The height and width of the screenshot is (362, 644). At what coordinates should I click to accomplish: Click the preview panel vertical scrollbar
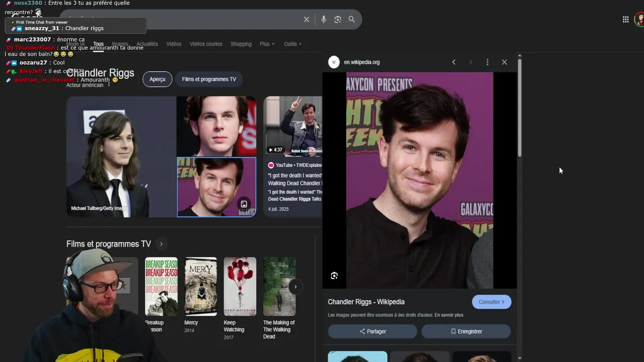click(519, 108)
